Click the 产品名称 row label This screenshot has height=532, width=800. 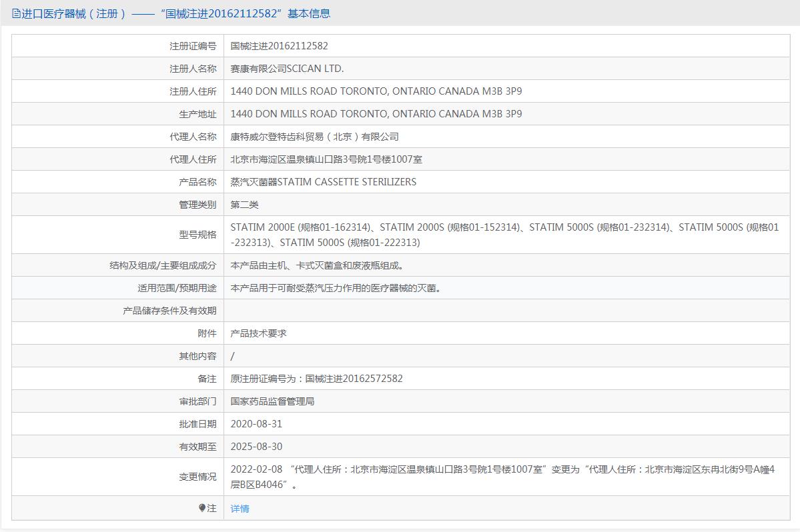point(197,182)
